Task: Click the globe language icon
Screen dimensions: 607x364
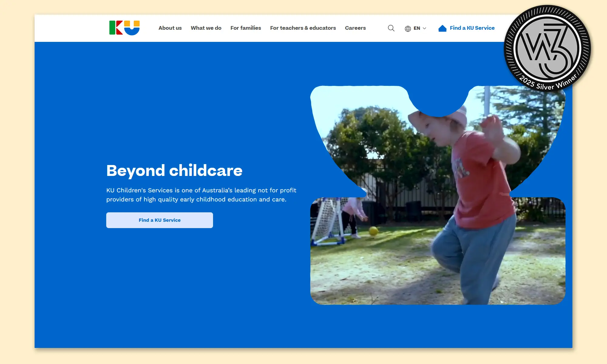Action: point(408,29)
